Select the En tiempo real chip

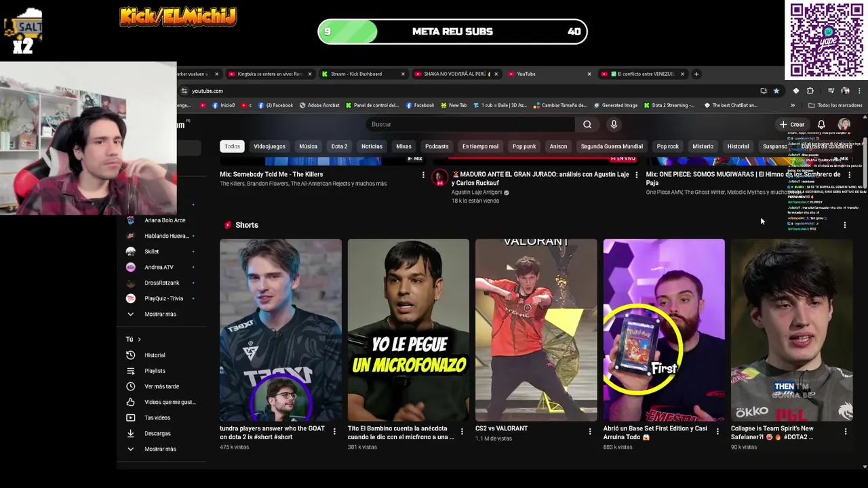[480, 146]
